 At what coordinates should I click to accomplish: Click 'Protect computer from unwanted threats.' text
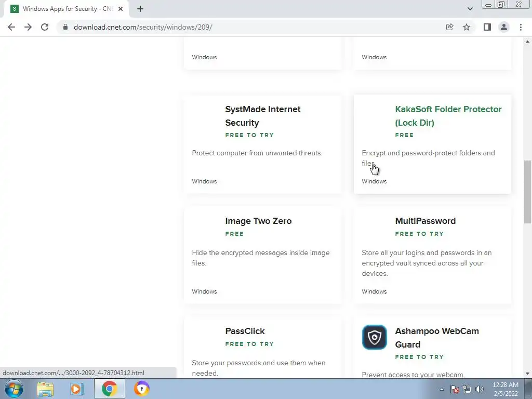(x=257, y=153)
